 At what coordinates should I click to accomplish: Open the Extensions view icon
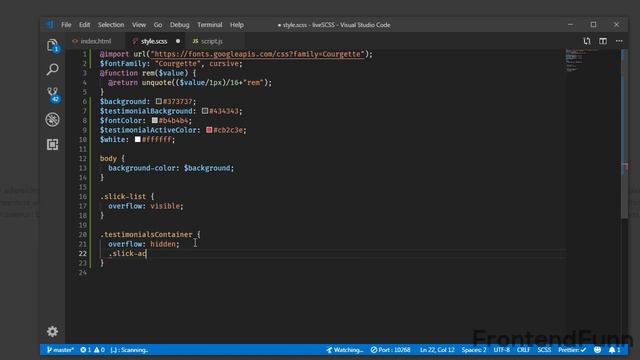[x=52, y=144]
